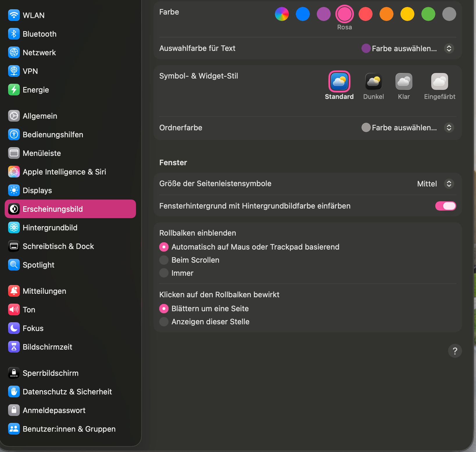The image size is (476, 452).
Task: Enable Fensterhintergrund mit Hintergrundbildfarbe einfärben
Action: (445, 206)
